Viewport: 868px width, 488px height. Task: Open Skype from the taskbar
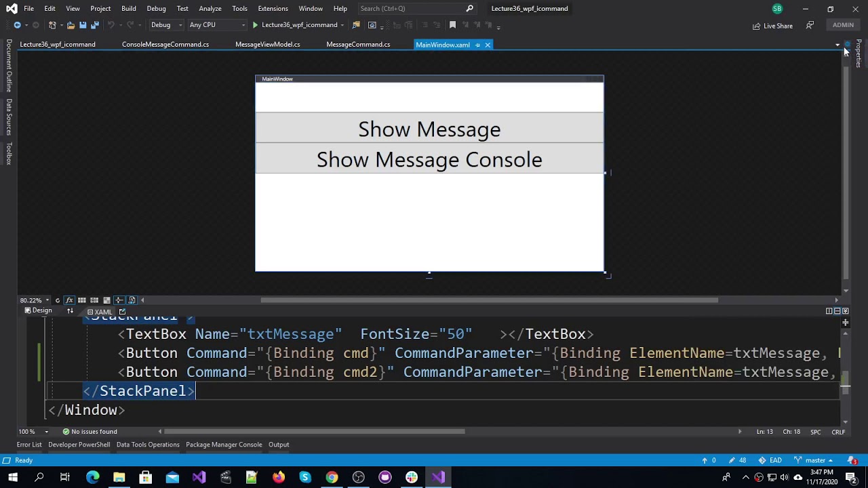coord(305,477)
